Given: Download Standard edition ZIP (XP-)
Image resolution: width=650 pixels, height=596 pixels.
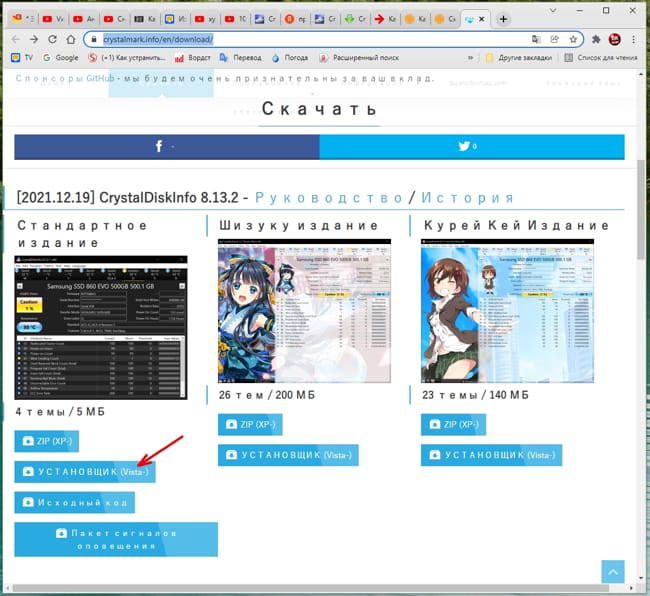Looking at the screenshot, I should click(x=46, y=441).
